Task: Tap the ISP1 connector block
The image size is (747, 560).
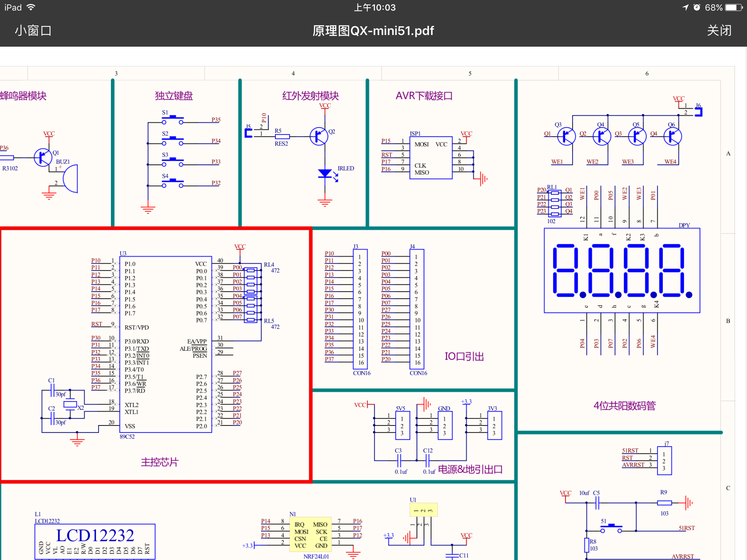Action: (431, 157)
